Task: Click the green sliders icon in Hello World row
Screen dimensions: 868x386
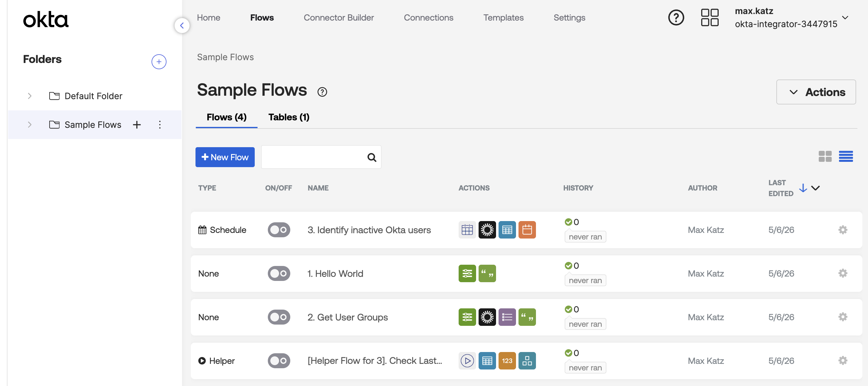Action: (x=467, y=273)
